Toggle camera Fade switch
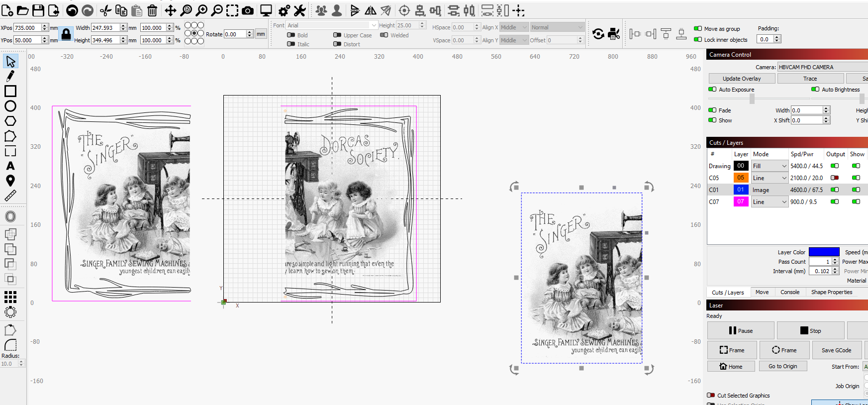The width and height of the screenshot is (868, 405). pos(712,110)
